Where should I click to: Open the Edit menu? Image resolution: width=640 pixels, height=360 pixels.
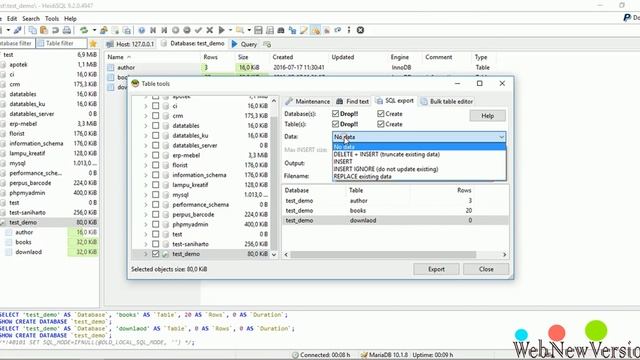point(12,19)
